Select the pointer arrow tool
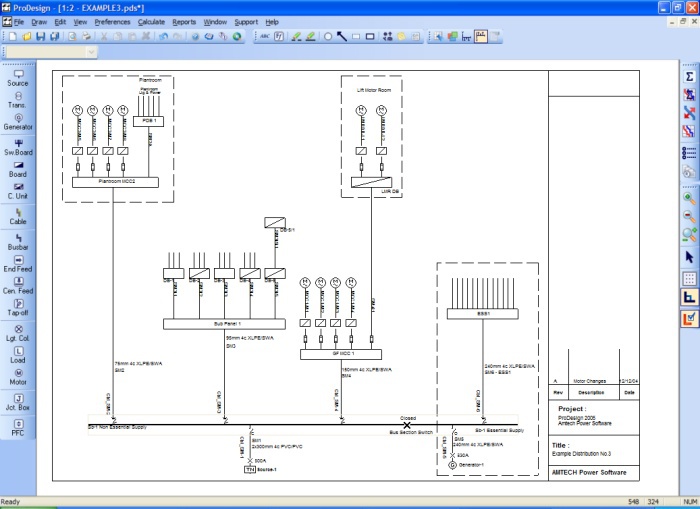The height and width of the screenshot is (509, 700). (x=689, y=257)
